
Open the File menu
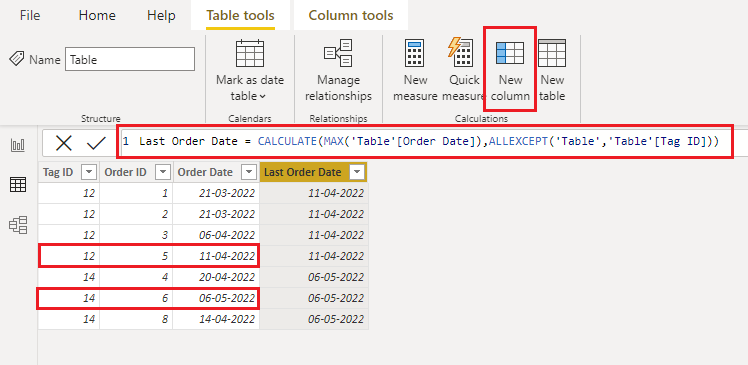pyautogui.click(x=30, y=15)
